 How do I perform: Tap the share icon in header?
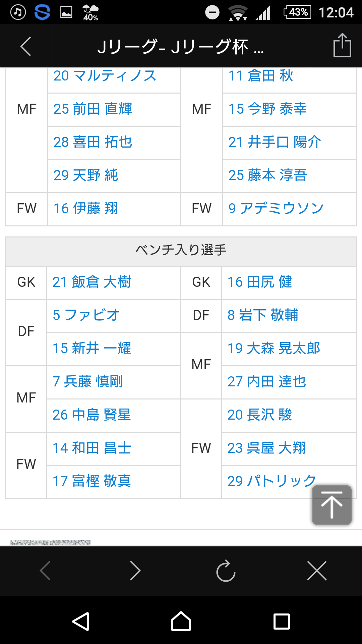pyautogui.click(x=342, y=46)
